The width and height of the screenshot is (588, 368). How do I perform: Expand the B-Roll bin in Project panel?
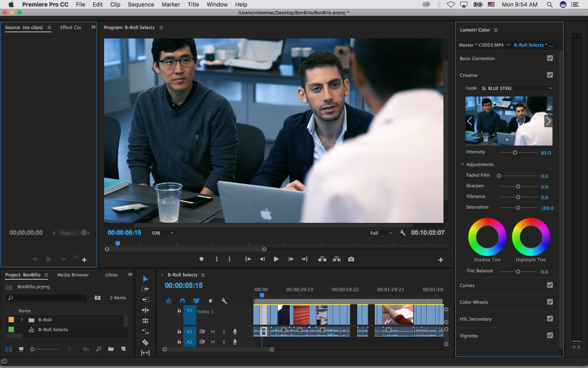[22, 320]
